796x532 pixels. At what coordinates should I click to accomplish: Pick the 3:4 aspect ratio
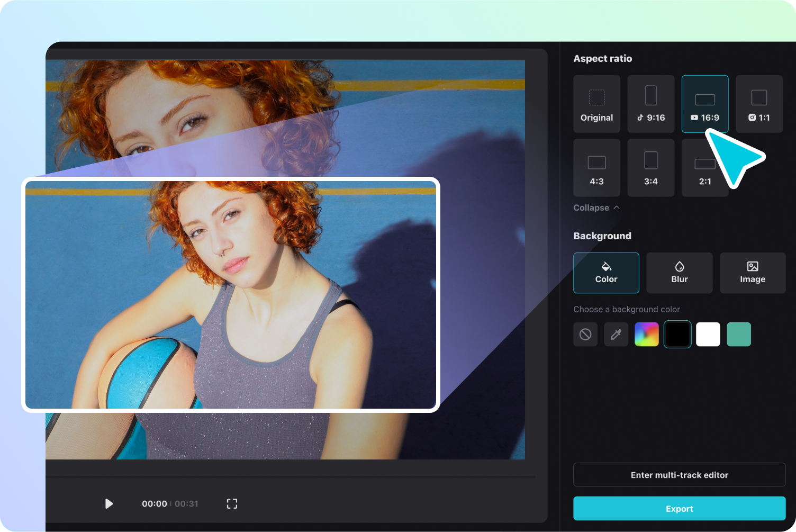[x=650, y=167]
